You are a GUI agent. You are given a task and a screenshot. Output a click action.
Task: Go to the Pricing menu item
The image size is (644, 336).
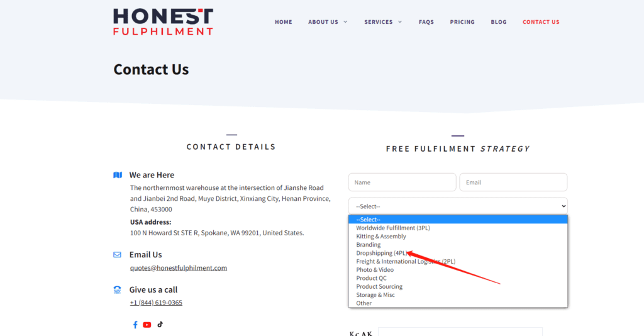coord(462,22)
